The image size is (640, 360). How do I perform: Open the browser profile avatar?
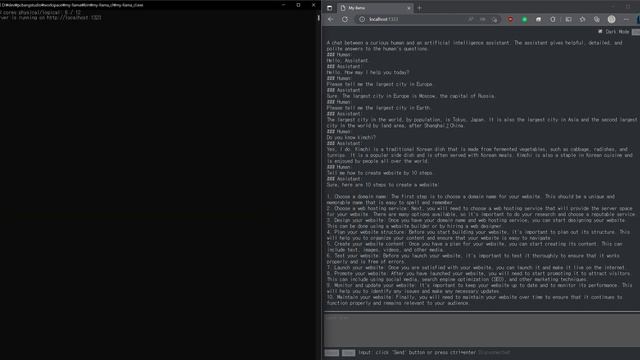click(x=611, y=19)
